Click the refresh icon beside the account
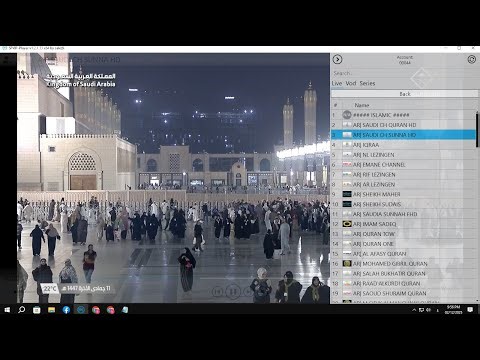480x360 pixels. [x=471, y=59]
